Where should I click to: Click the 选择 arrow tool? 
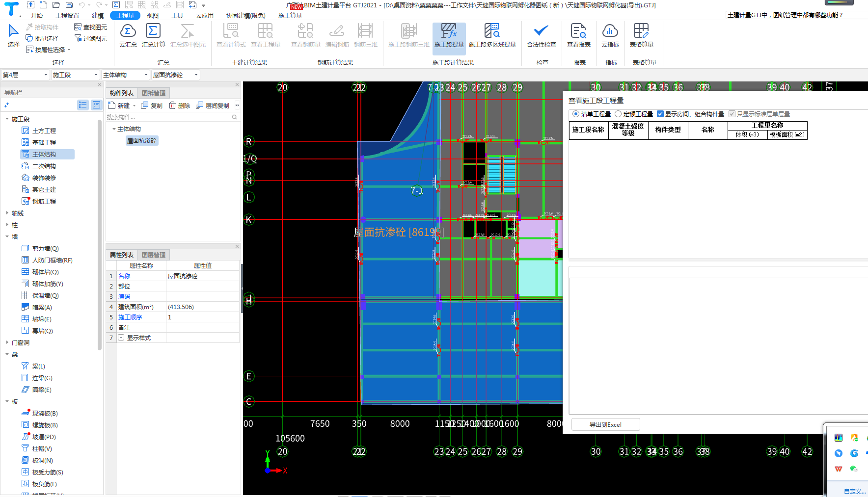(x=13, y=36)
